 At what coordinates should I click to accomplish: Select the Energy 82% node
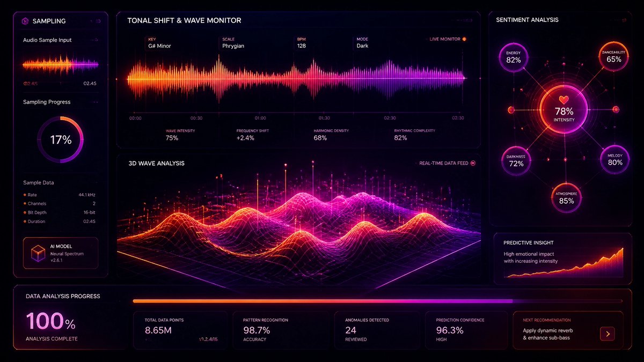514,56
